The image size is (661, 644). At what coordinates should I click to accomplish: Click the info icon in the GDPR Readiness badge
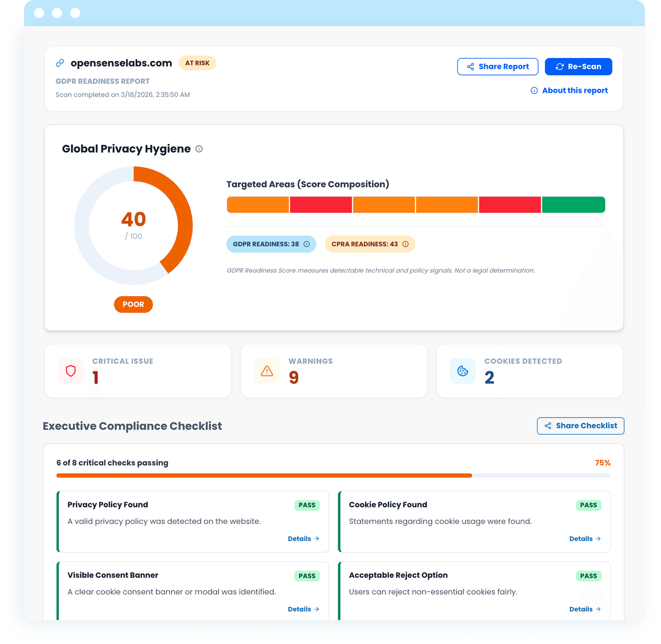click(306, 244)
